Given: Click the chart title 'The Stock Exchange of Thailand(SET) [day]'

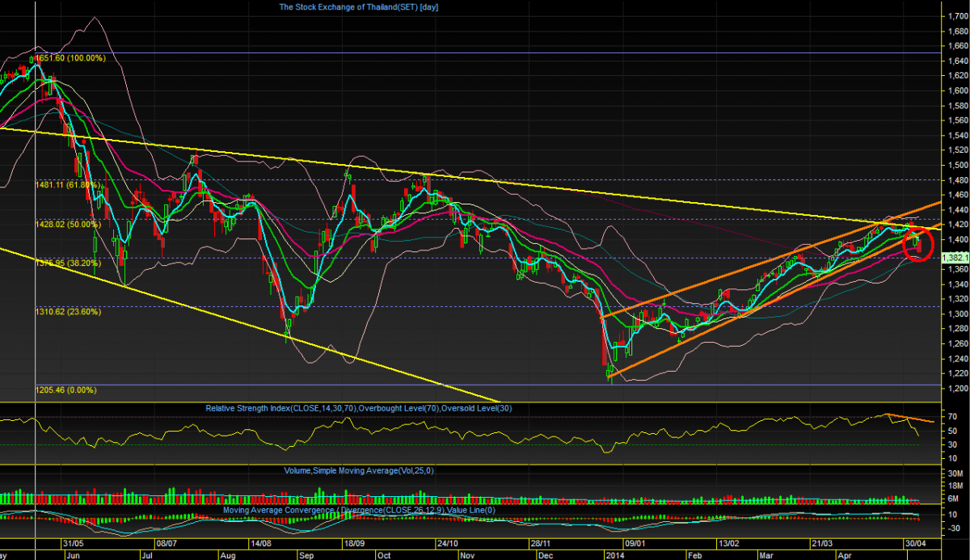Looking at the screenshot, I should point(369,6).
